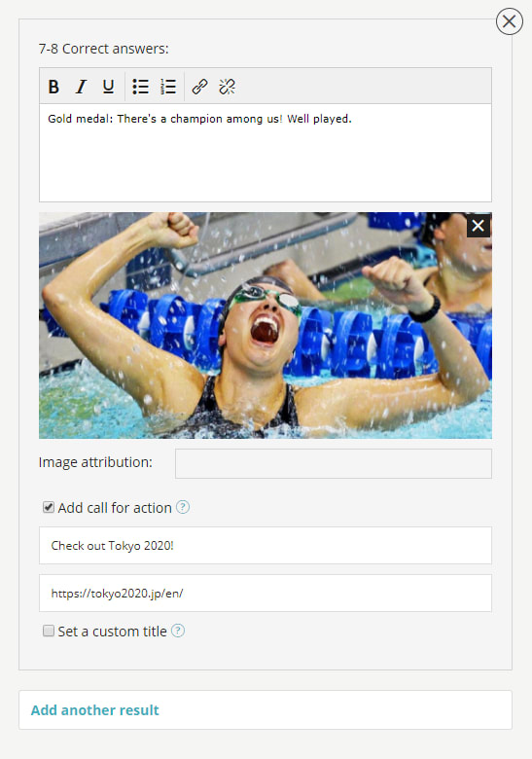Viewport: 532px width, 759px height.
Task: Click into the Gold medal result text area
Action: [266, 153]
